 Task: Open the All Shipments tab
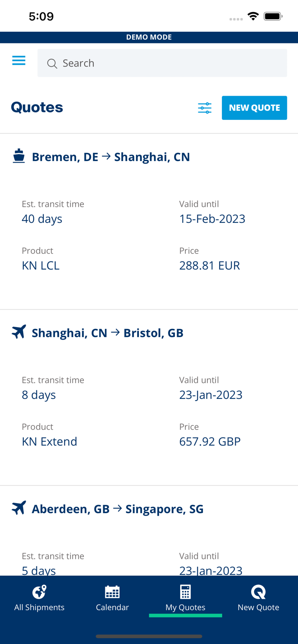39,598
